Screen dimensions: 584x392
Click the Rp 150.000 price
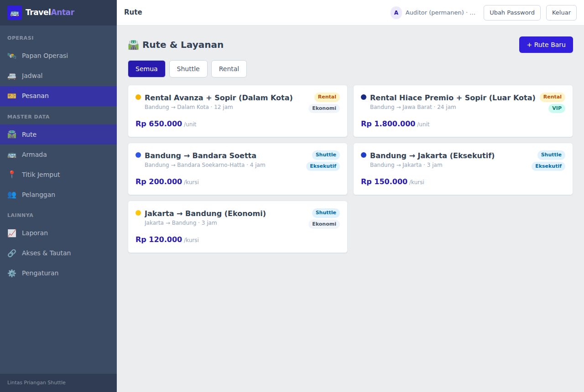tap(384, 181)
